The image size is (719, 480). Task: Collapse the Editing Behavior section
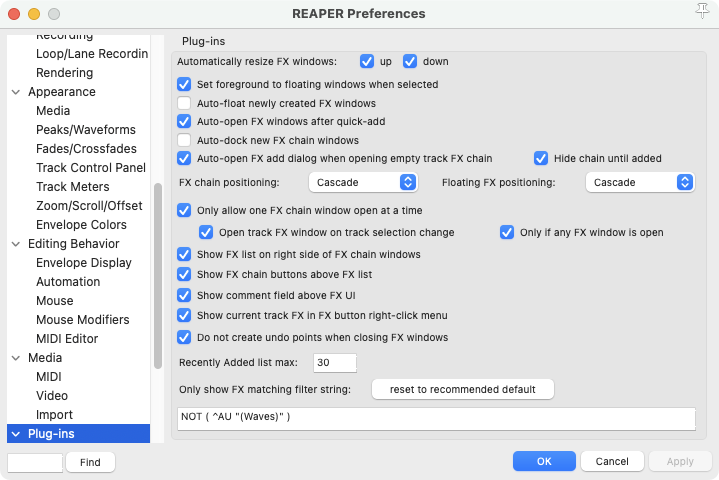point(16,244)
